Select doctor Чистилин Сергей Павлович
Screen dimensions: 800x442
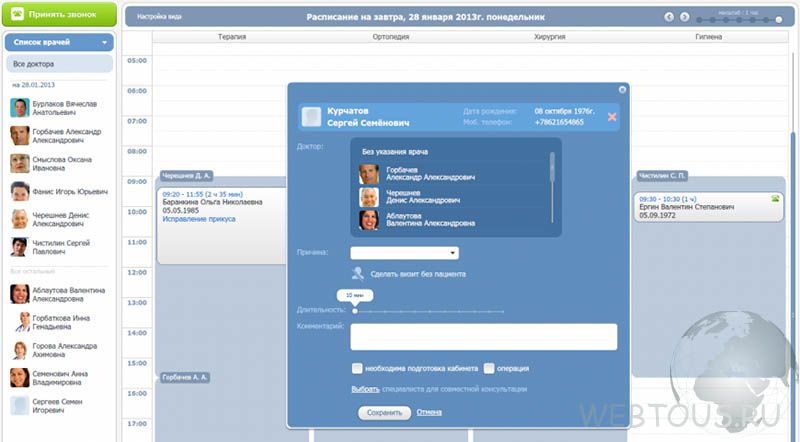(x=61, y=247)
